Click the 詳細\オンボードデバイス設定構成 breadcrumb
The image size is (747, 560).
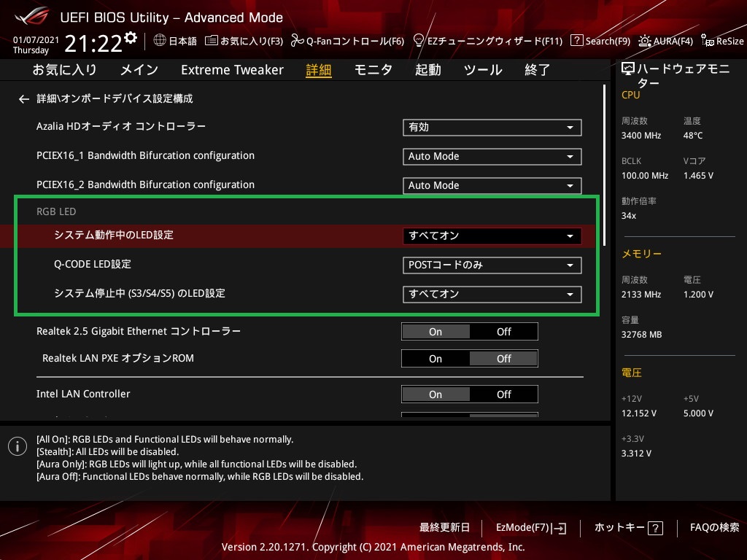click(x=115, y=99)
